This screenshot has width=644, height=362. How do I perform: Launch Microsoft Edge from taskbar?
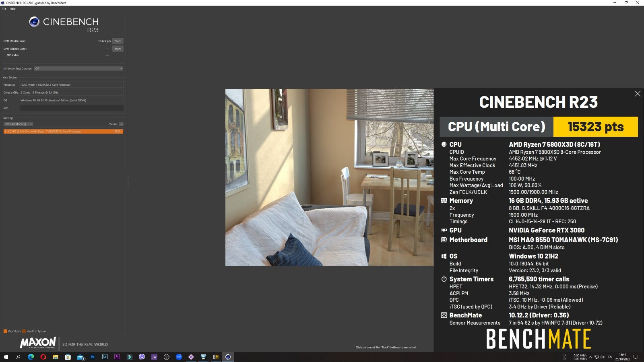coord(31,357)
